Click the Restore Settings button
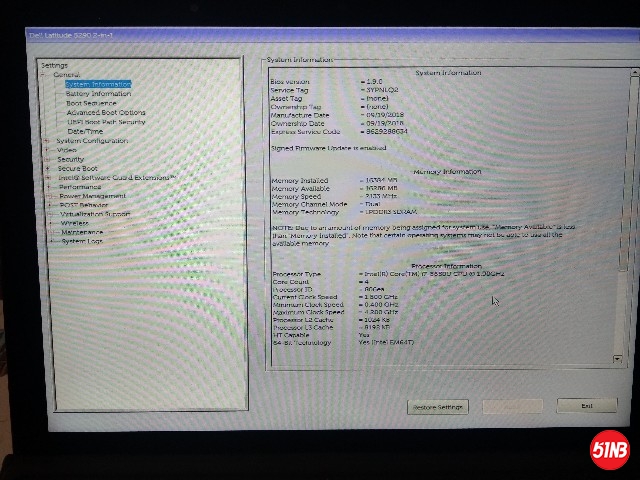Image resolution: width=640 pixels, height=480 pixels. (x=438, y=407)
